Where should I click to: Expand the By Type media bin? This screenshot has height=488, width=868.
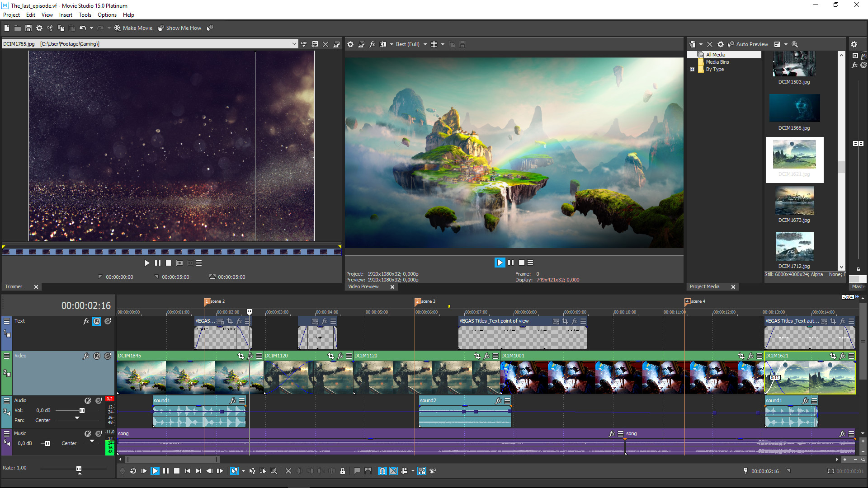coord(693,69)
